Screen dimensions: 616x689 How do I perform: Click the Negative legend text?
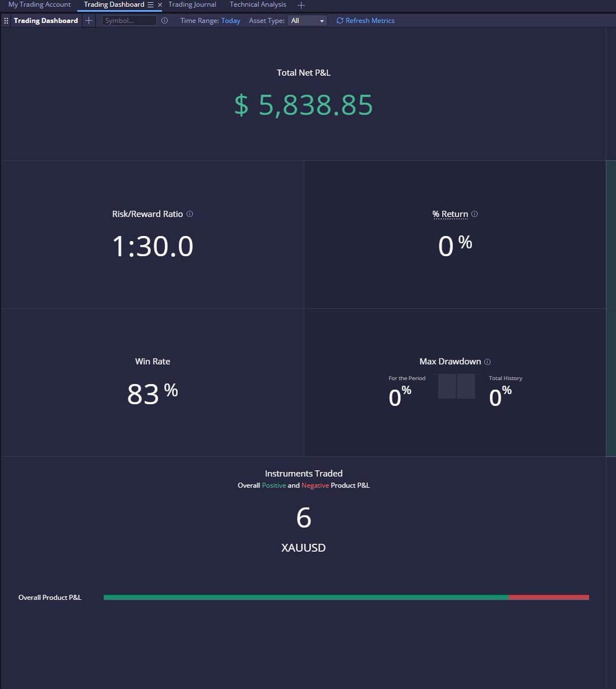(x=315, y=485)
